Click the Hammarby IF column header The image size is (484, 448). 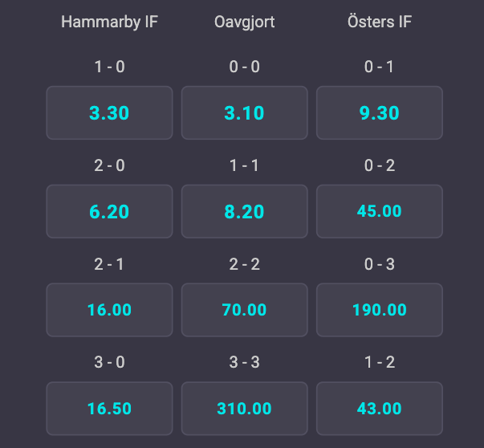pos(109,22)
